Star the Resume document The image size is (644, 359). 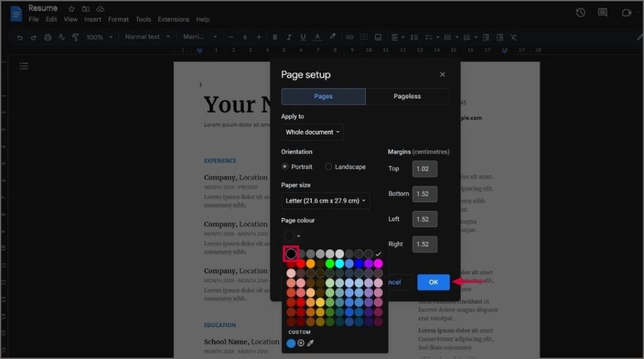72,9
